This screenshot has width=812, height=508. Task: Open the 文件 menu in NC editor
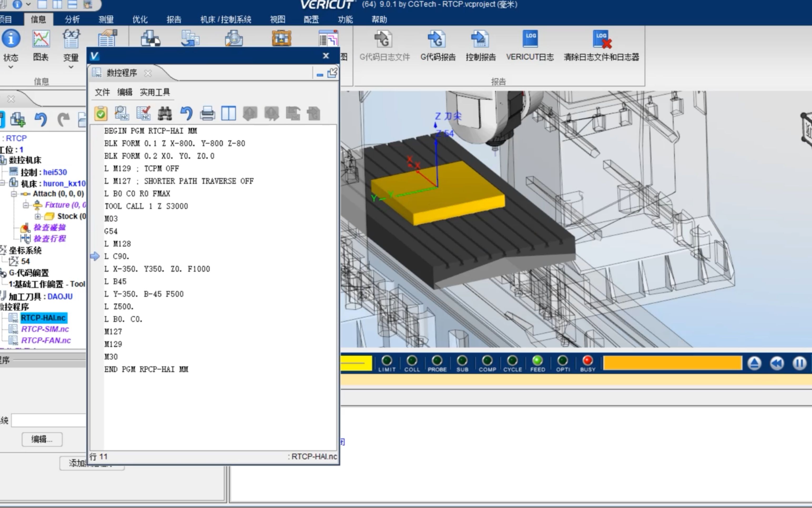[102, 92]
